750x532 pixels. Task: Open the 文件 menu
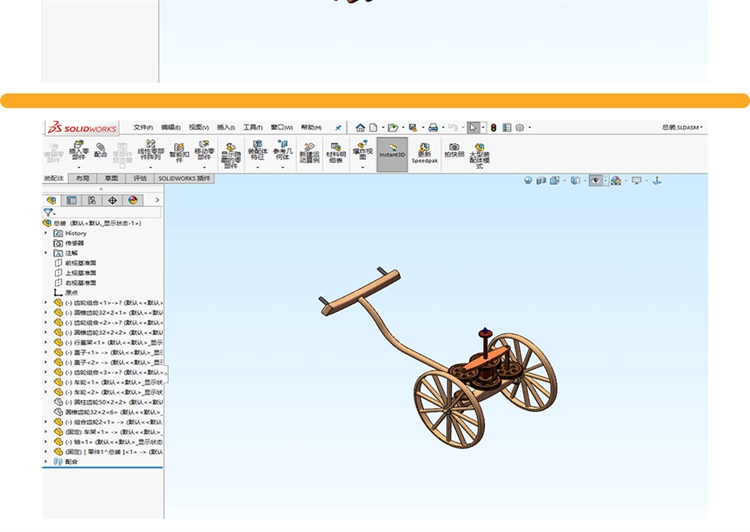click(143, 127)
